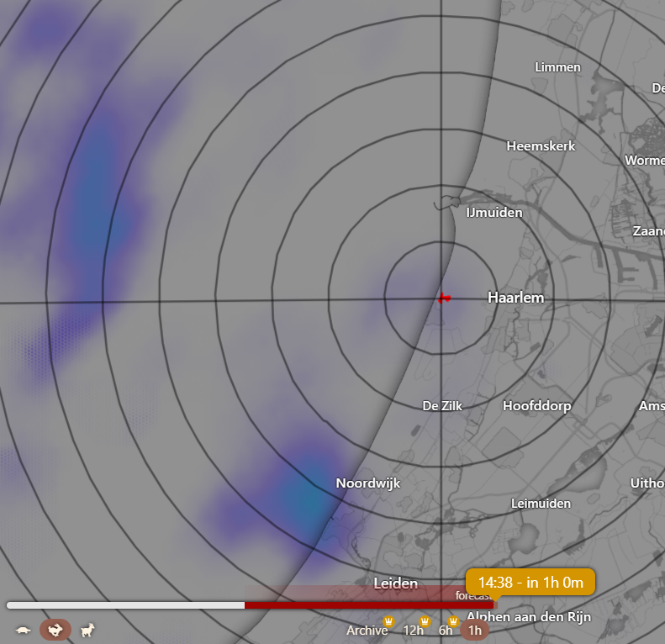This screenshot has height=644, width=665.
Task: Click the Heemskerk city label
Action: [x=541, y=146]
